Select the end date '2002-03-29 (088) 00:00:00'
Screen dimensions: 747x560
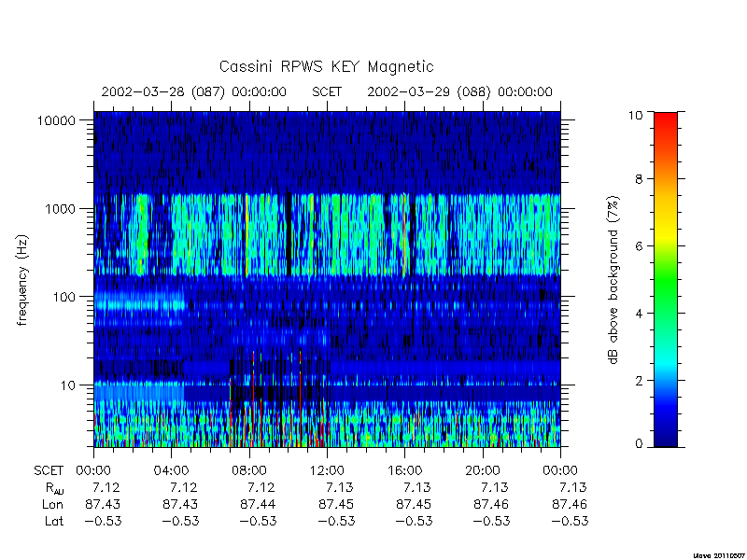[x=459, y=91]
